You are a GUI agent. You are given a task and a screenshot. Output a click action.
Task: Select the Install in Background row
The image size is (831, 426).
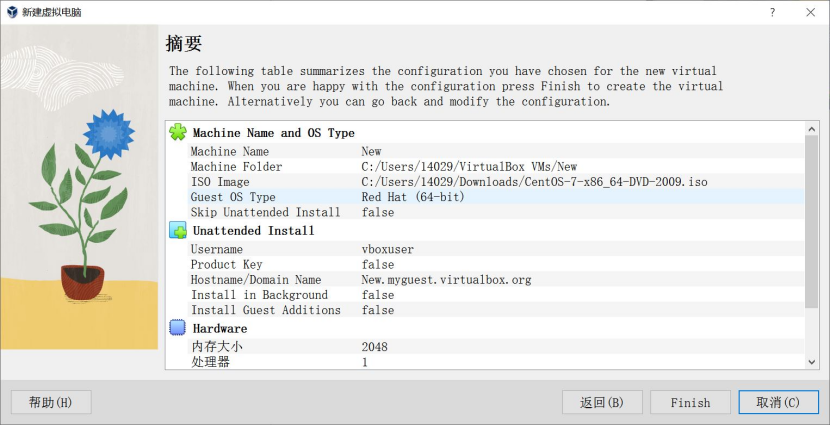(496, 295)
